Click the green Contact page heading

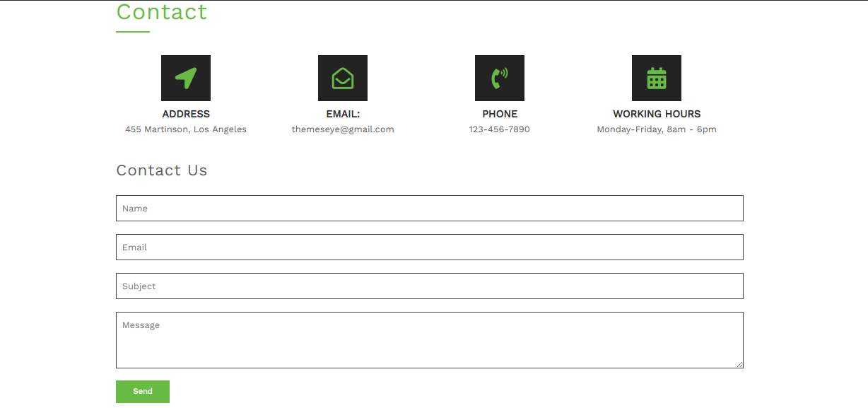(x=162, y=12)
